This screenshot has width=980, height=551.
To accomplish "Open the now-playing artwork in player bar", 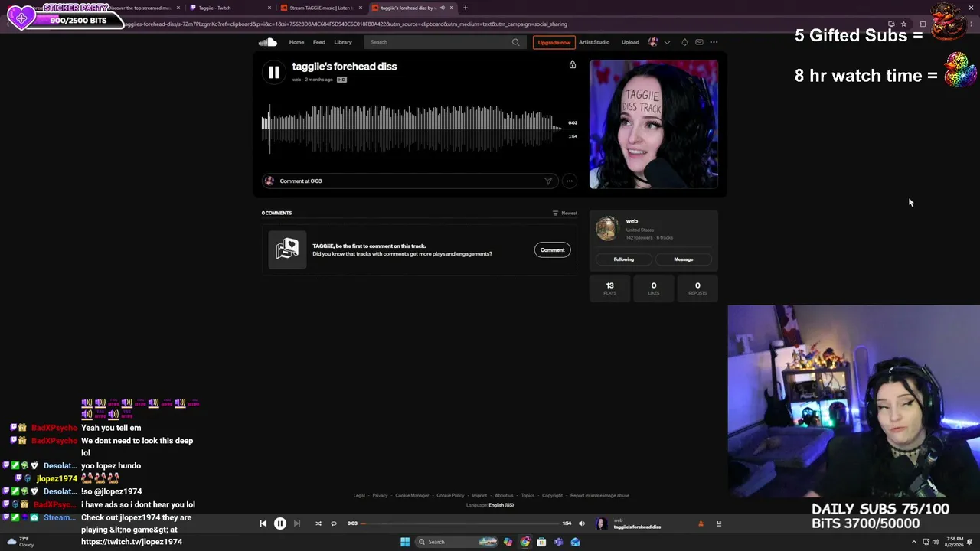I will pos(602,523).
